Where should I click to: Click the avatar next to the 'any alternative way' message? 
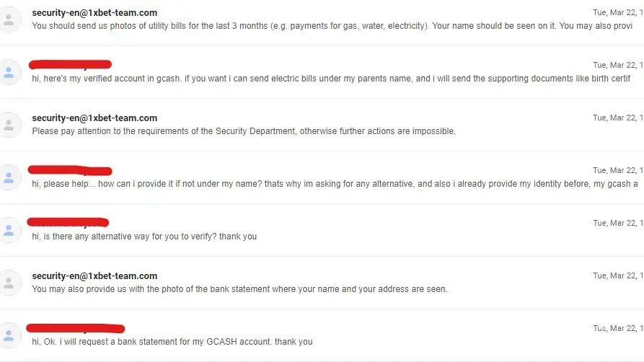tap(9, 230)
